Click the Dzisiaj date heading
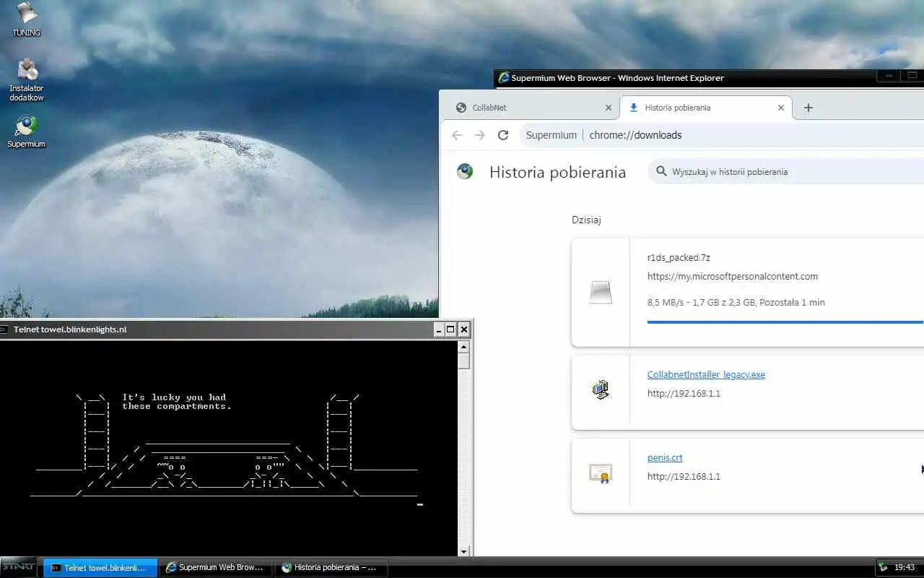Image resolution: width=924 pixels, height=578 pixels. tap(586, 220)
